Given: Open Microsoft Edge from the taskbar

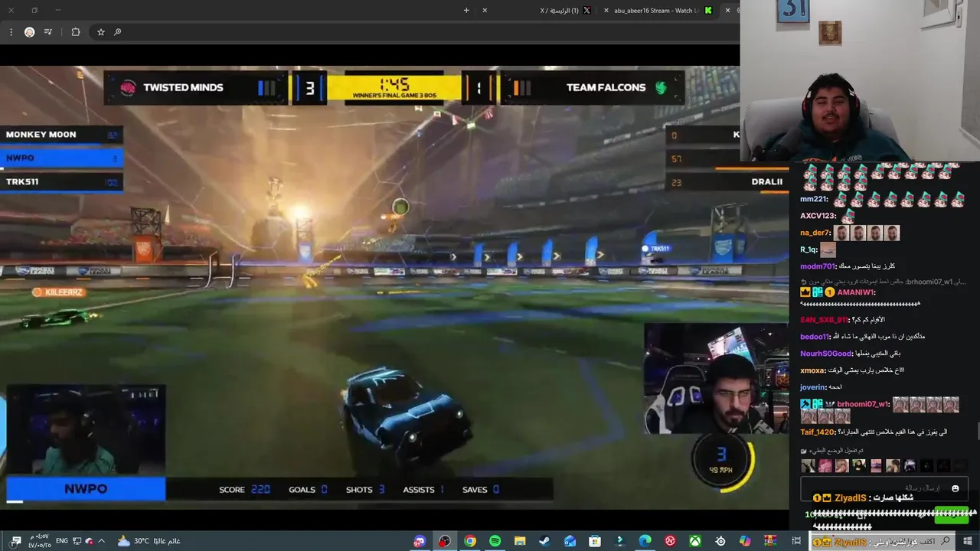Looking at the screenshot, I should pos(645,541).
